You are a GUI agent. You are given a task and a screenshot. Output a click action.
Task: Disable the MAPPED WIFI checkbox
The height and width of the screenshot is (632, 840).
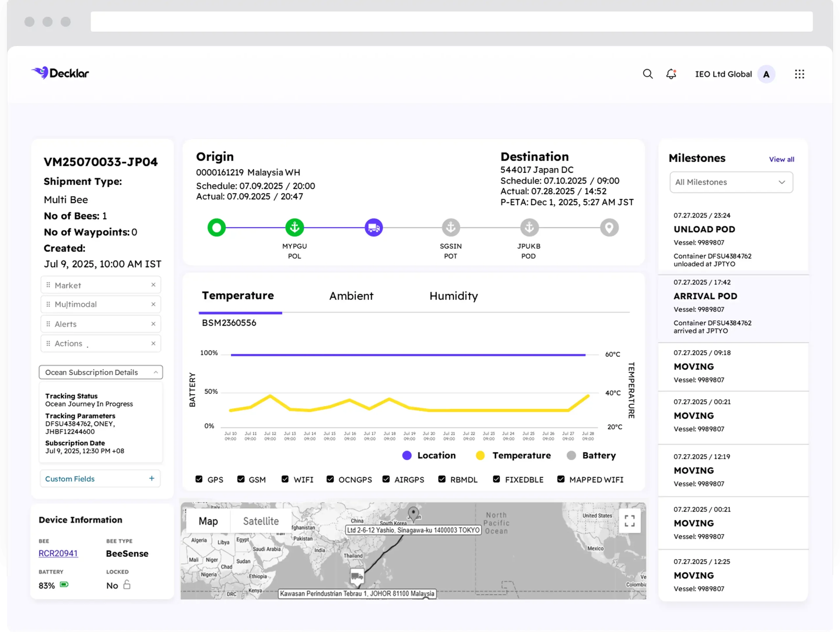click(561, 479)
